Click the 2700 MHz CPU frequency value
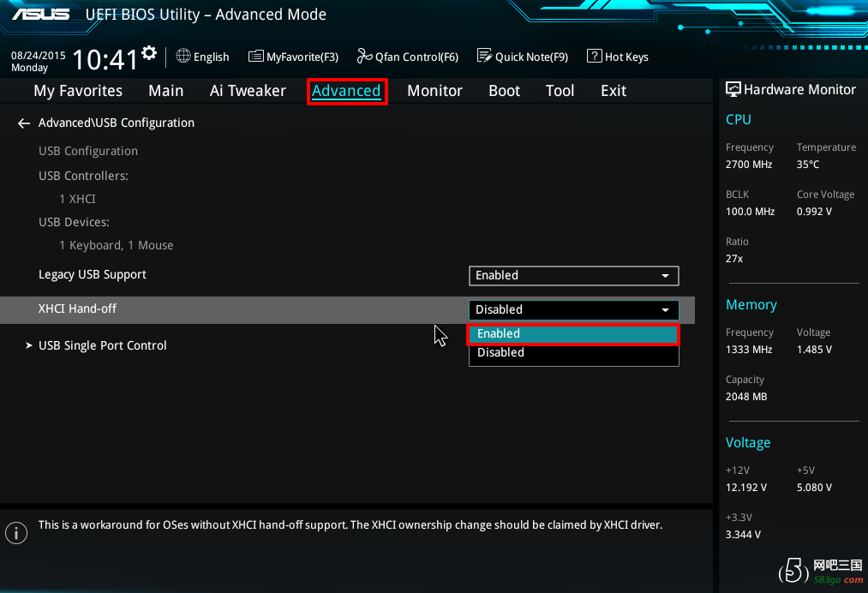 [x=749, y=165]
